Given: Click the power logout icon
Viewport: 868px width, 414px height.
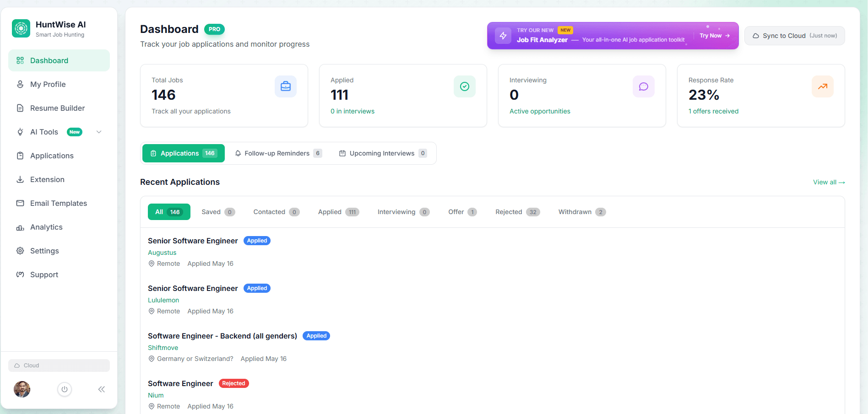Looking at the screenshot, I should [x=65, y=389].
